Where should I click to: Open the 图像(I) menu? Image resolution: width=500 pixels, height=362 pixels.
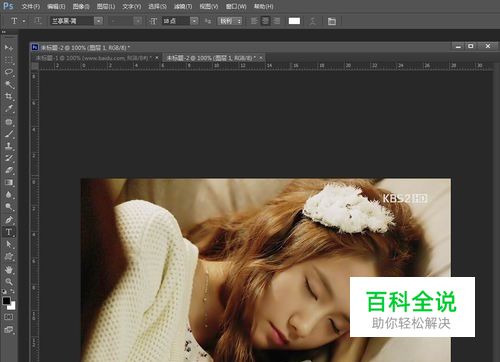(81, 6)
